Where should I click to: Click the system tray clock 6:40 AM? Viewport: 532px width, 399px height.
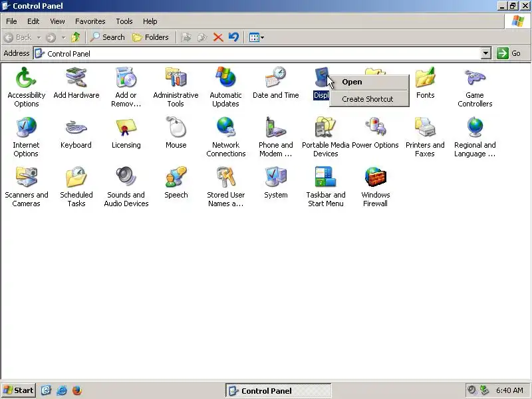point(509,390)
